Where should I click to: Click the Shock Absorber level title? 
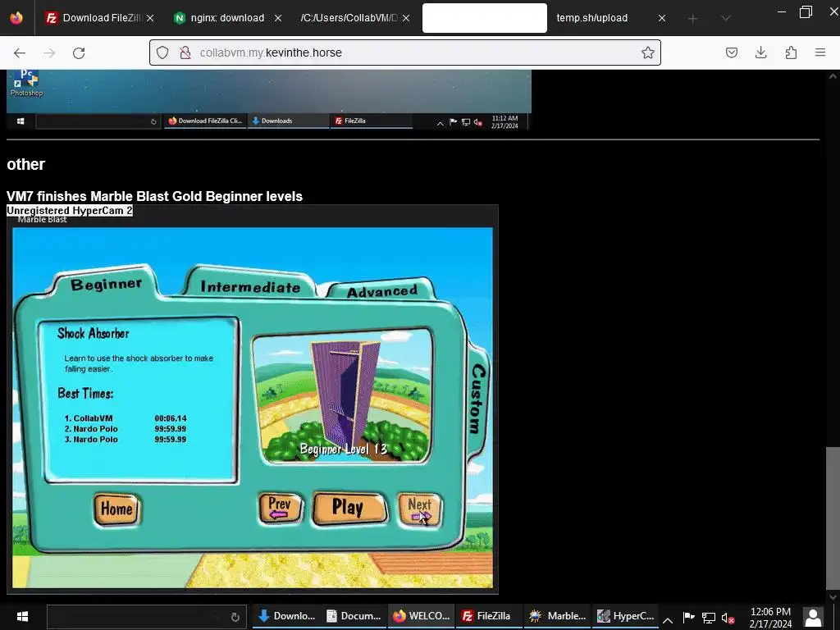point(94,333)
